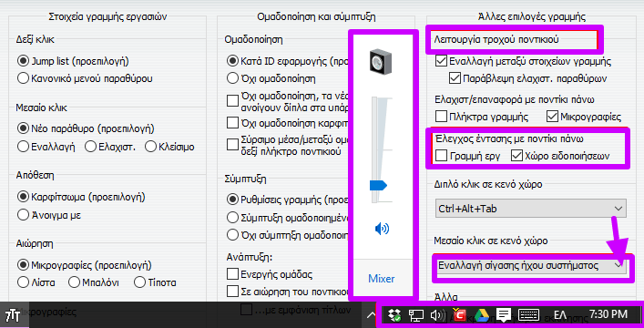The height and width of the screenshot is (328, 644).
Task: Show hidden tray icons chevron
Action: coord(371,315)
